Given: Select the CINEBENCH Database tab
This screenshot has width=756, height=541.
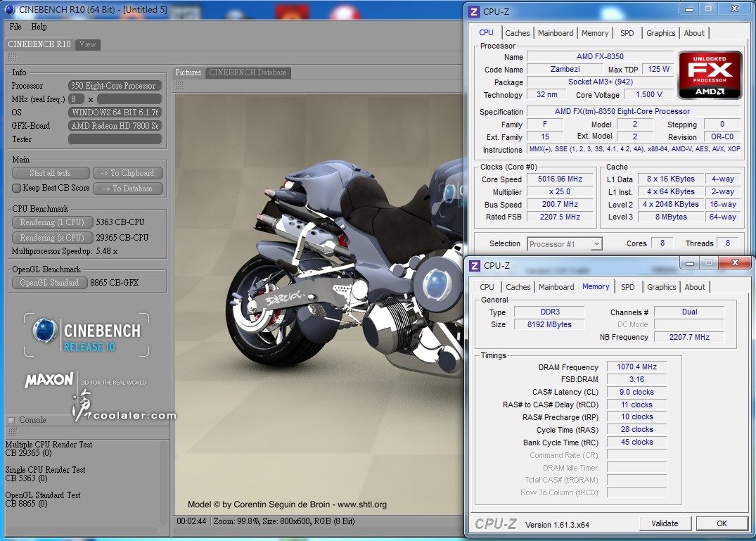Looking at the screenshot, I should (248, 72).
